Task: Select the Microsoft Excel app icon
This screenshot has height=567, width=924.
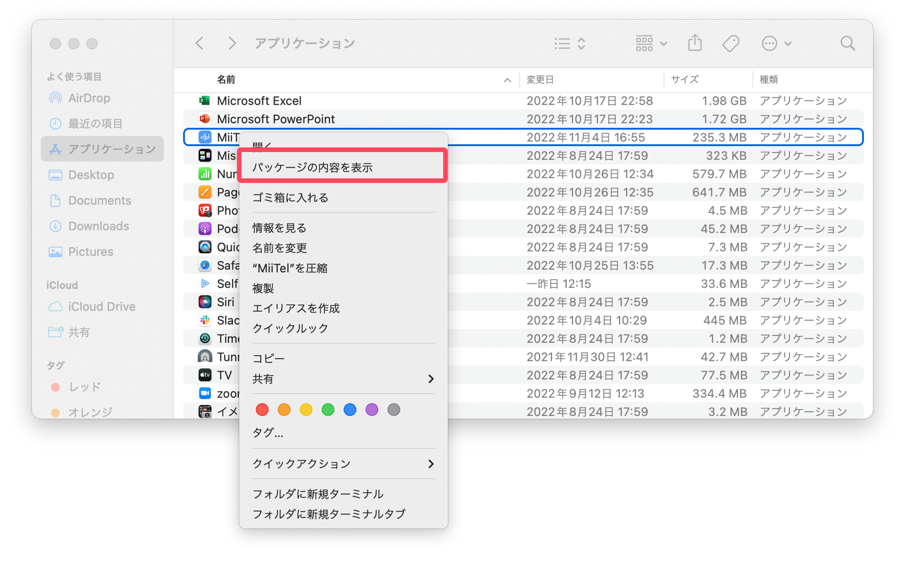Action: [205, 101]
